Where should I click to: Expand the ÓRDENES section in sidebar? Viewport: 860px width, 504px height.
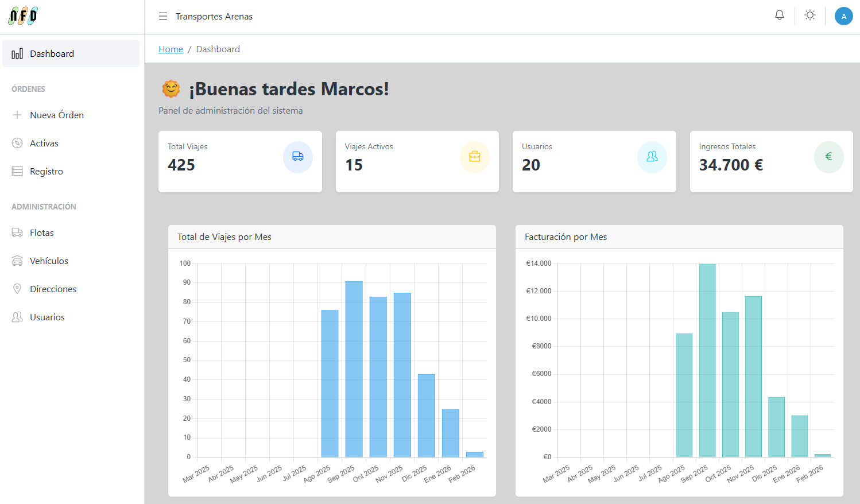[x=28, y=89]
